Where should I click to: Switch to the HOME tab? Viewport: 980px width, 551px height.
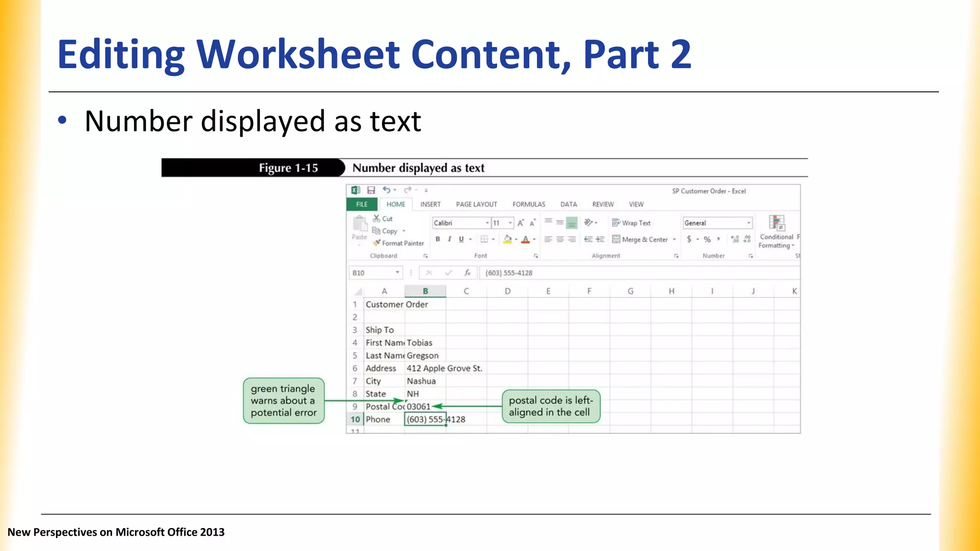(396, 204)
